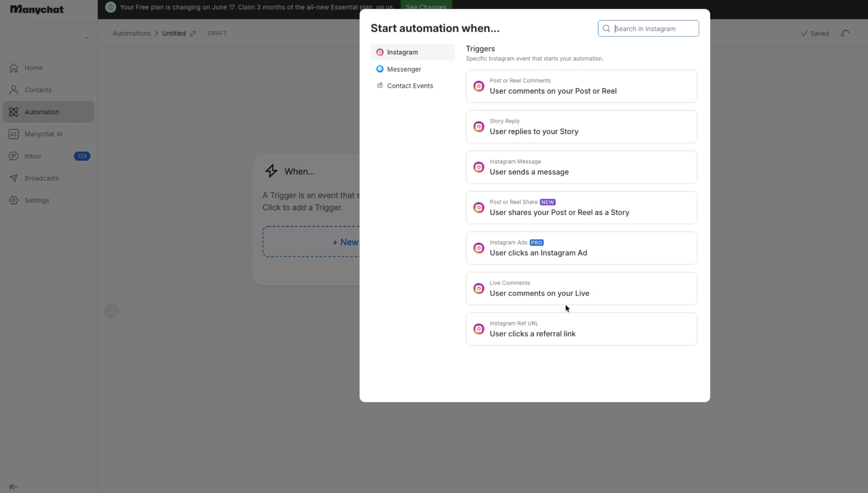Click the Contact Events calendar icon

coord(380,86)
